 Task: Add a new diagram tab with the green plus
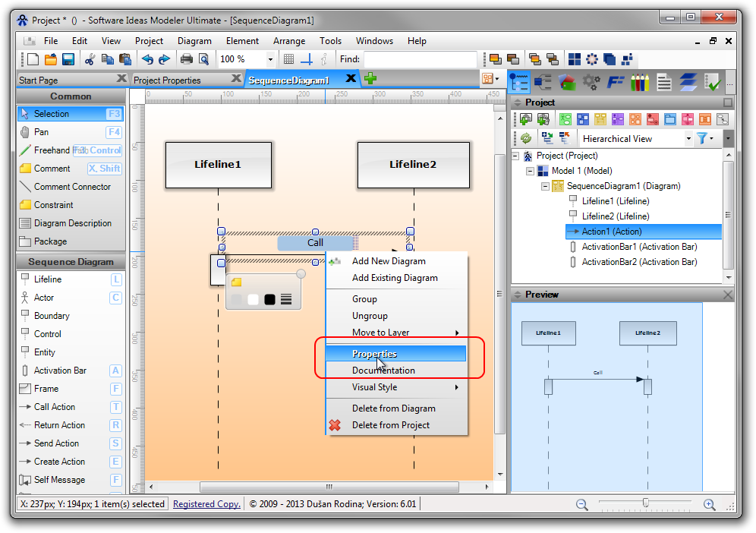pos(370,78)
